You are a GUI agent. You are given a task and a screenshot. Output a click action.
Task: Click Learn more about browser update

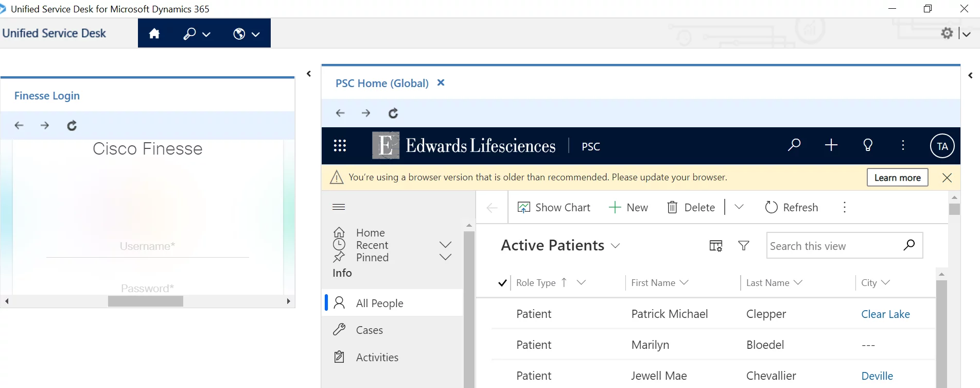click(898, 177)
